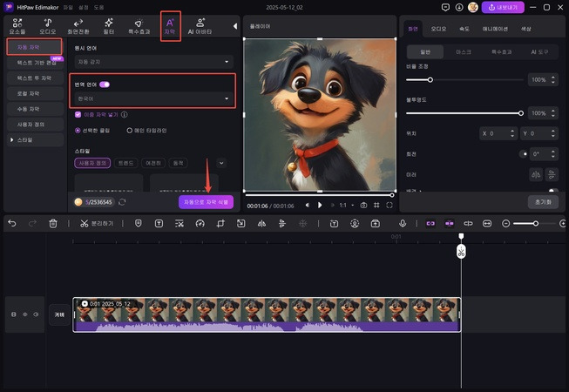Show the player grid overlay icon
569x392 pixels.
coord(376,206)
